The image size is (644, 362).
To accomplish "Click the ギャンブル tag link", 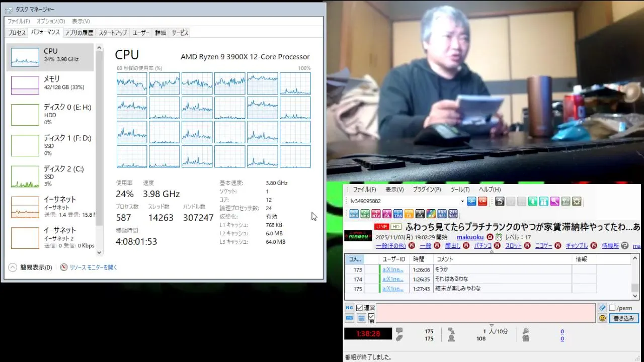I will click(576, 246).
